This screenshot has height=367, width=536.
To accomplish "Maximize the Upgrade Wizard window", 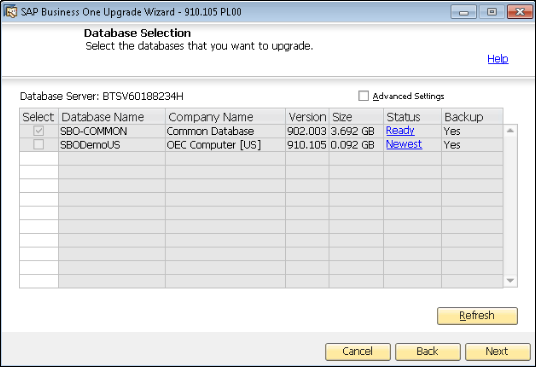I will pyautogui.click(x=492, y=12).
